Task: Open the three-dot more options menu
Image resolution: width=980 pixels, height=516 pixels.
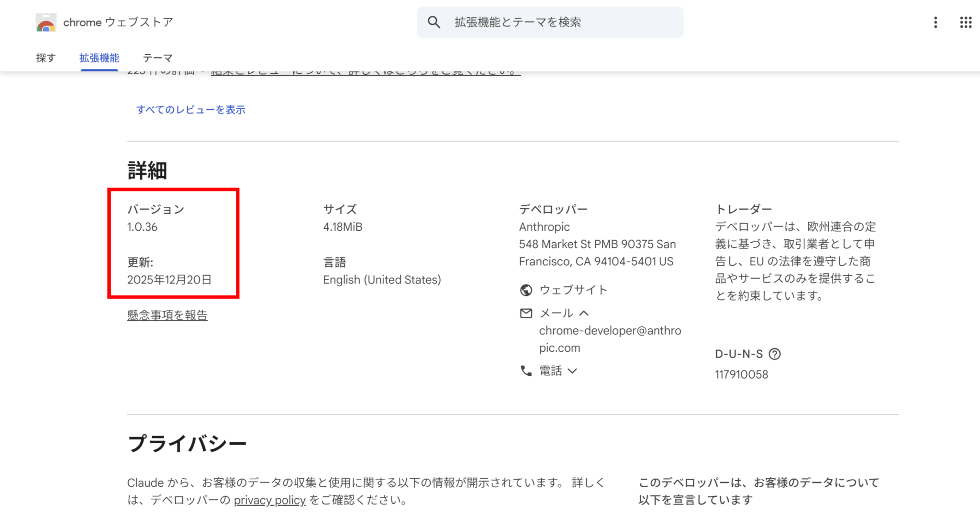Action: pyautogui.click(x=935, y=22)
